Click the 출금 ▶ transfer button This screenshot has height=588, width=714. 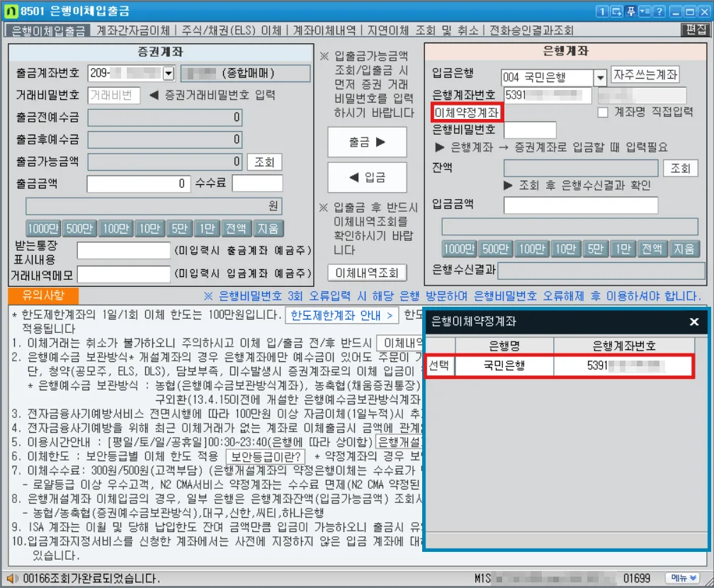367,142
